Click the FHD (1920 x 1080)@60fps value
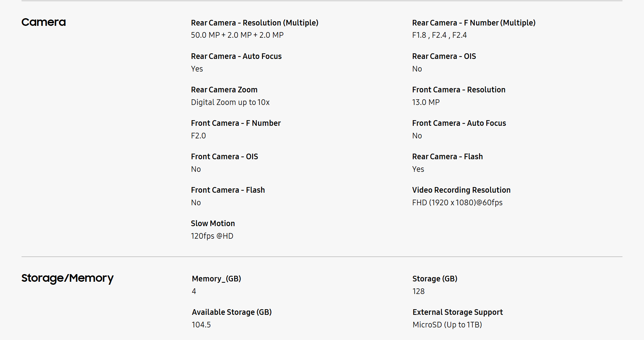Screen dimensions: 644x340 [457, 203]
